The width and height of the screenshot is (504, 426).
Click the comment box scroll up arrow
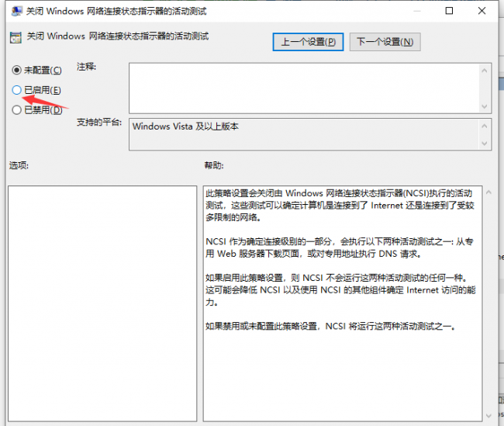[485, 71]
